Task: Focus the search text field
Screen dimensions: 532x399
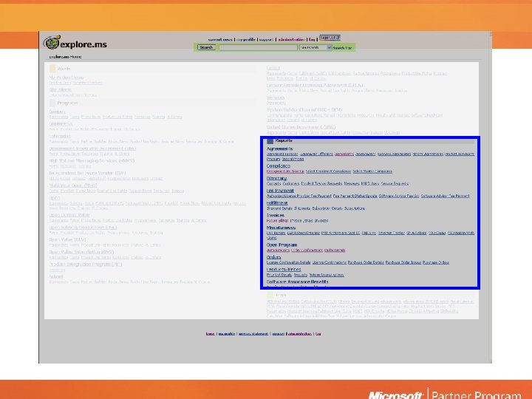Action: coord(258,47)
